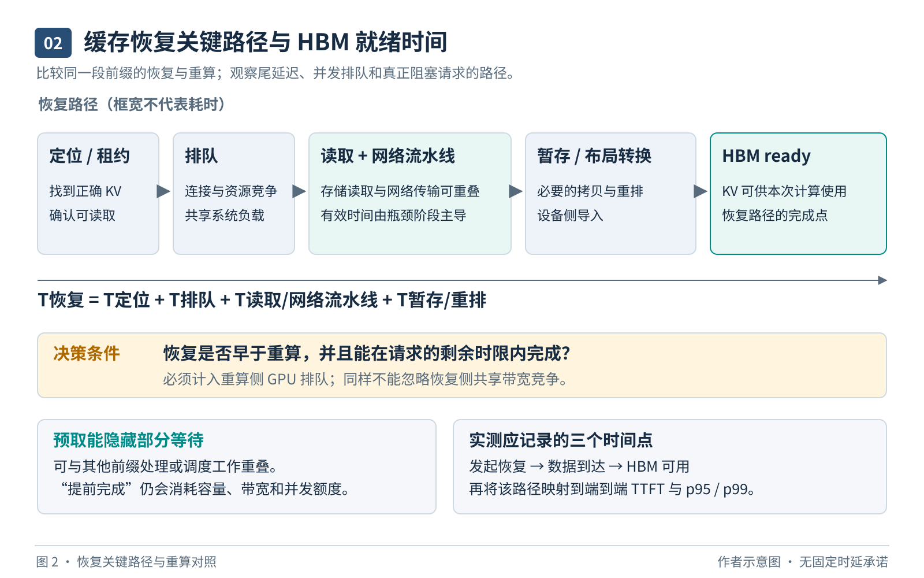Click the subtitle starting with 比较同一段前缀

(275, 73)
